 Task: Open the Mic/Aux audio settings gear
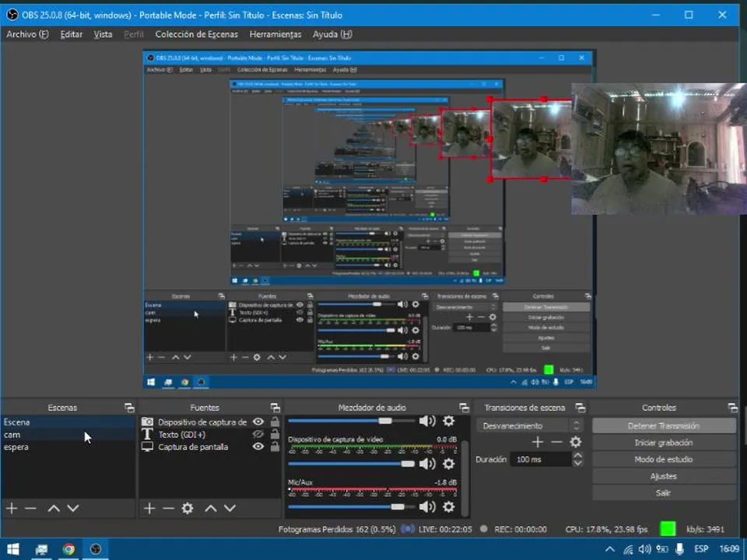pos(449,506)
